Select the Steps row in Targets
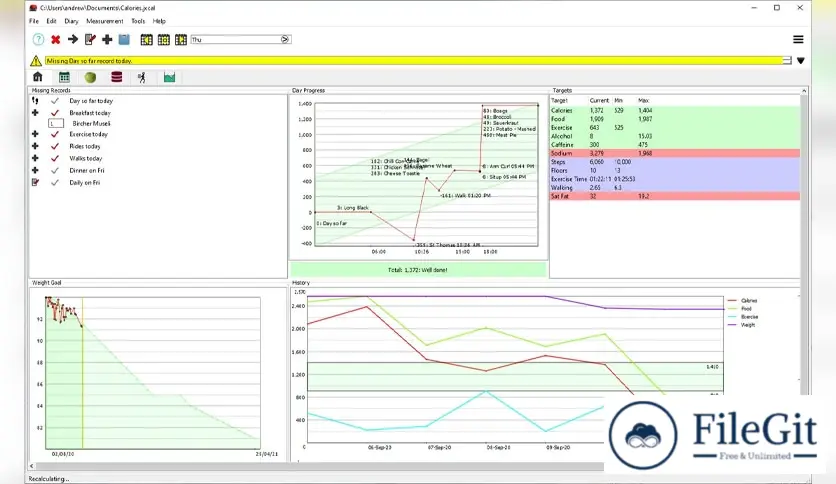The image size is (836, 484). coord(674,162)
